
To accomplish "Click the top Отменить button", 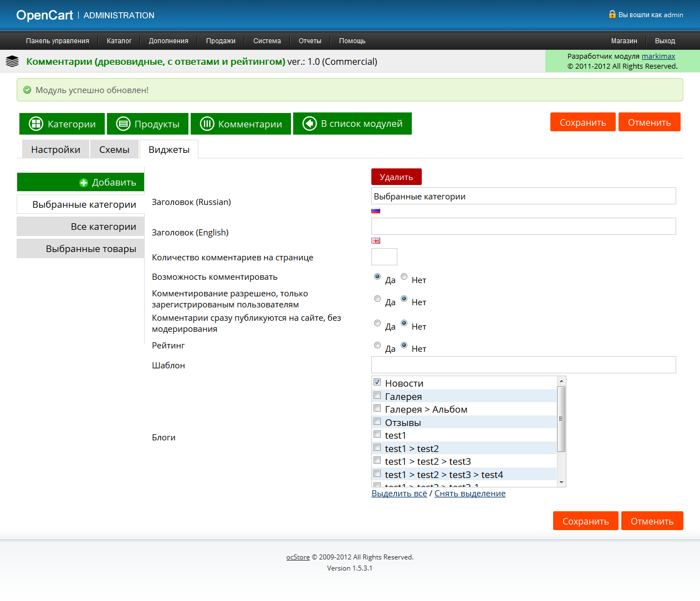I will (x=650, y=122).
